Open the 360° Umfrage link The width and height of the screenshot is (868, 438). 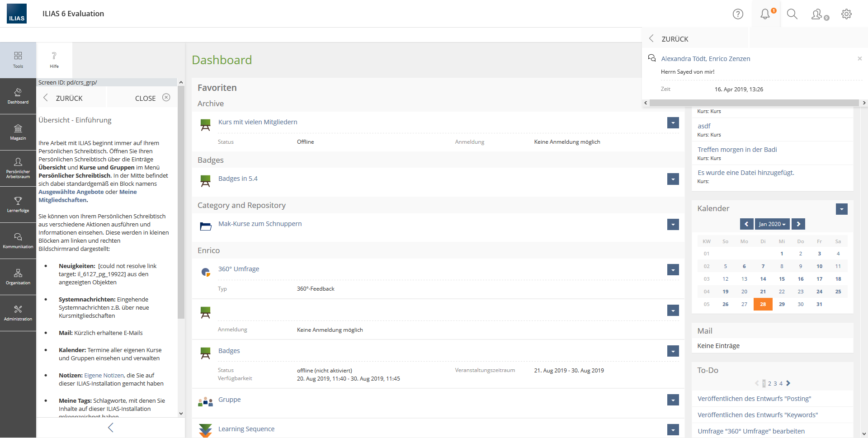[238, 269]
